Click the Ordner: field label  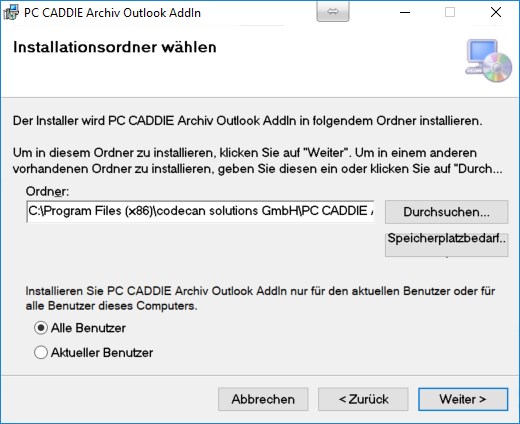tap(47, 192)
